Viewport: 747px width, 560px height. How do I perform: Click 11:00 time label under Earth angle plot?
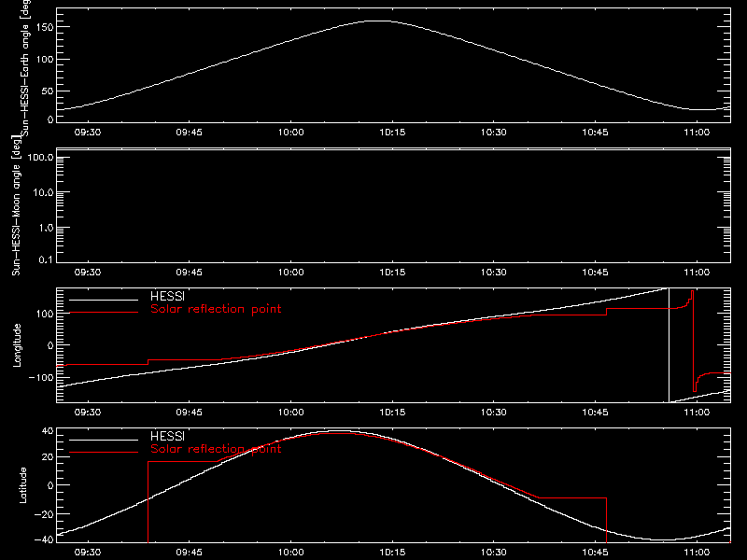coord(697,133)
